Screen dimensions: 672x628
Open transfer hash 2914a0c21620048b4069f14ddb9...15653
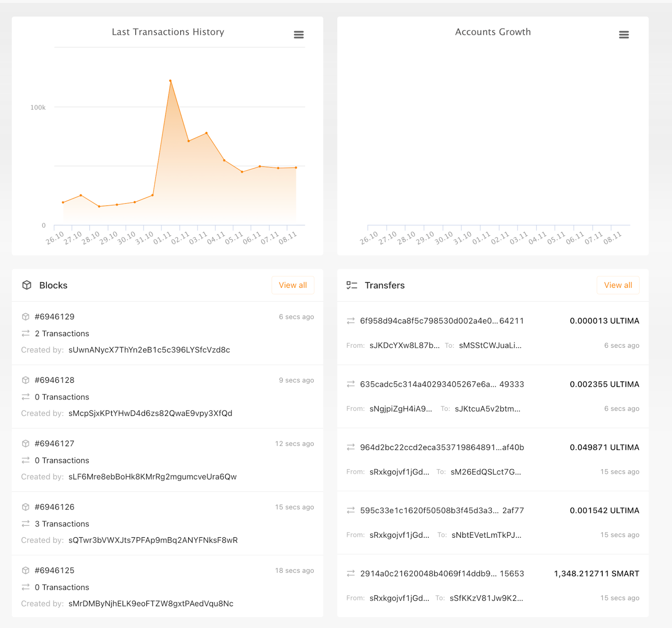click(x=442, y=574)
